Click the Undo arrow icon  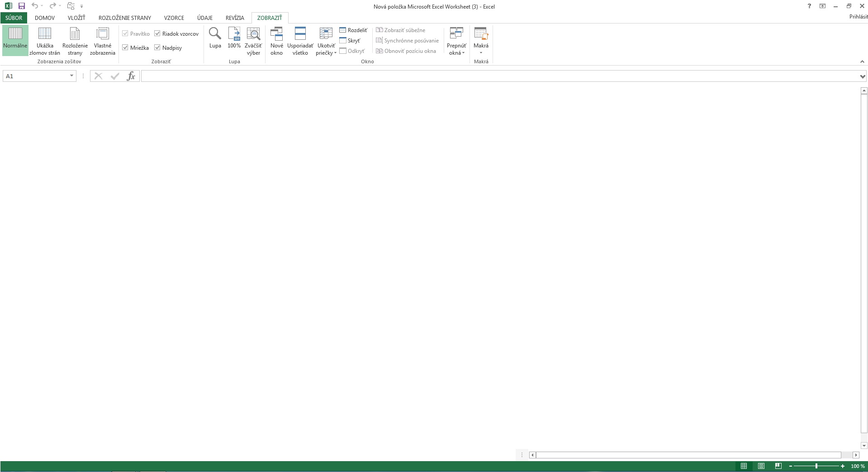[x=35, y=6]
